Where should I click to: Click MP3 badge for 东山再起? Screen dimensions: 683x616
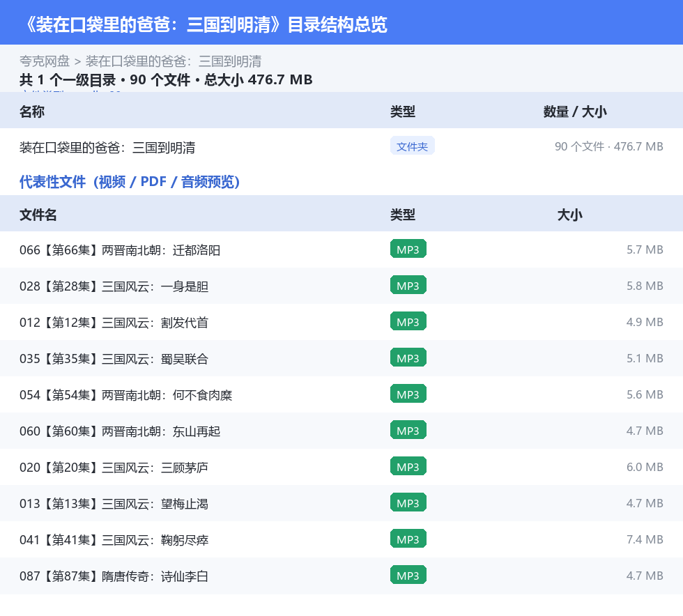click(x=408, y=430)
